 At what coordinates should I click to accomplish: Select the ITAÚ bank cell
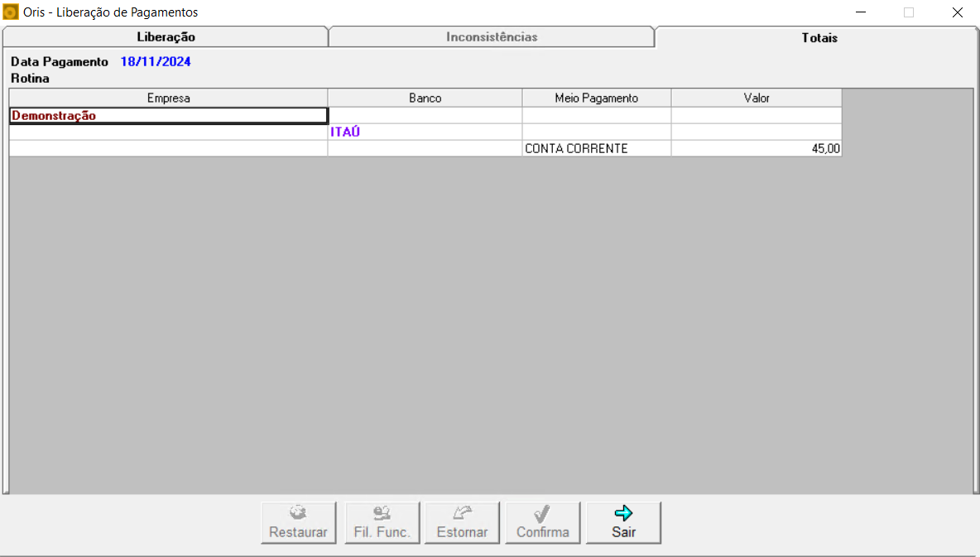[425, 132]
